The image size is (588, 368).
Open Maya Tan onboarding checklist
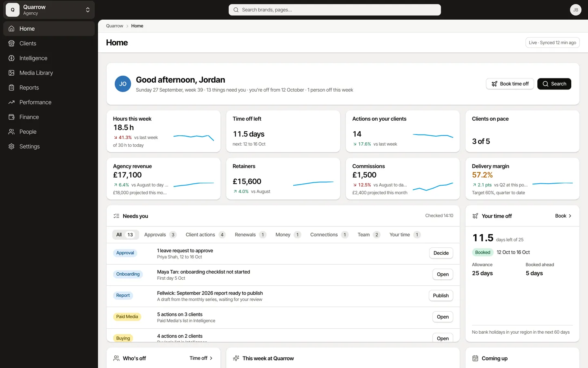[443, 274]
